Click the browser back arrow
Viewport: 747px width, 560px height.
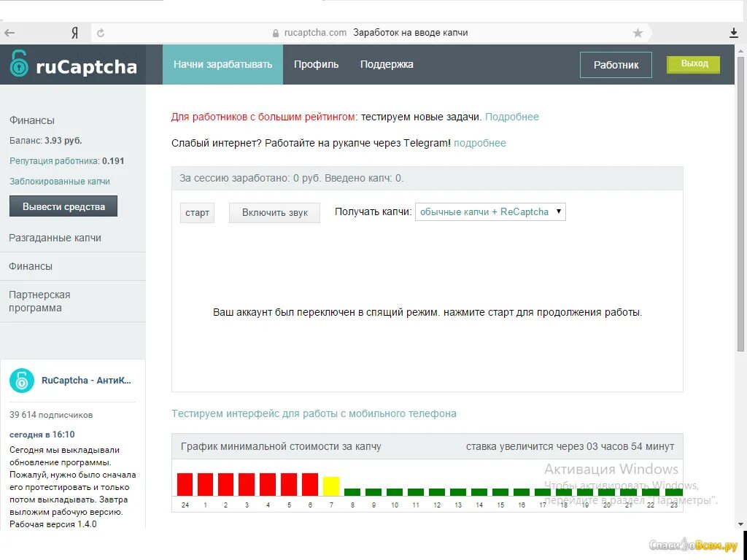pos(9,33)
